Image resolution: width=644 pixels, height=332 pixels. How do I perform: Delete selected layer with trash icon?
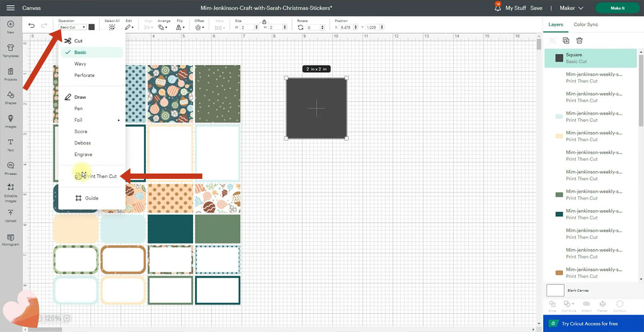[x=580, y=40]
